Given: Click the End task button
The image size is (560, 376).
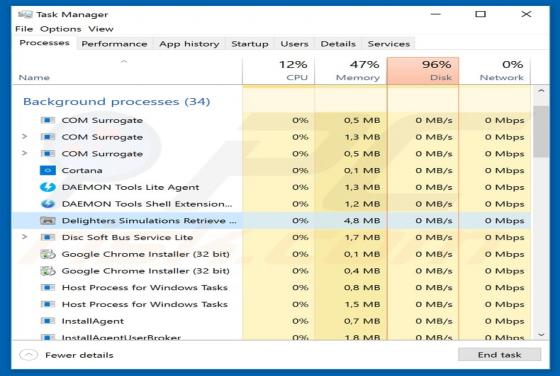Looking at the screenshot, I should (x=499, y=355).
